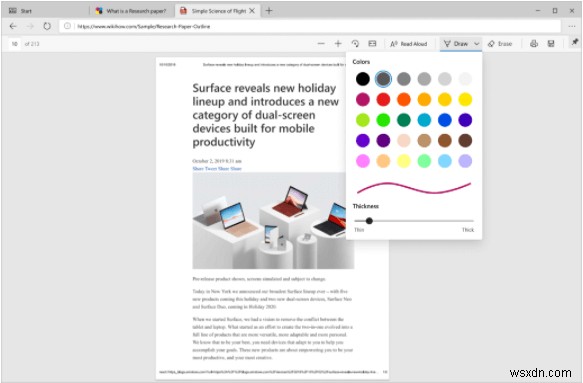Click the October 2, 2019 date text
The width and height of the screenshot is (583, 383).
(217, 161)
